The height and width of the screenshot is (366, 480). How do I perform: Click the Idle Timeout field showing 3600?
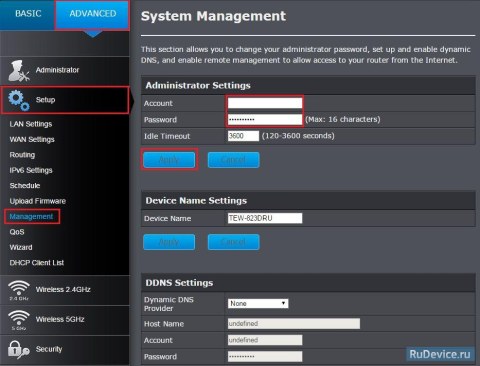(x=243, y=136)
